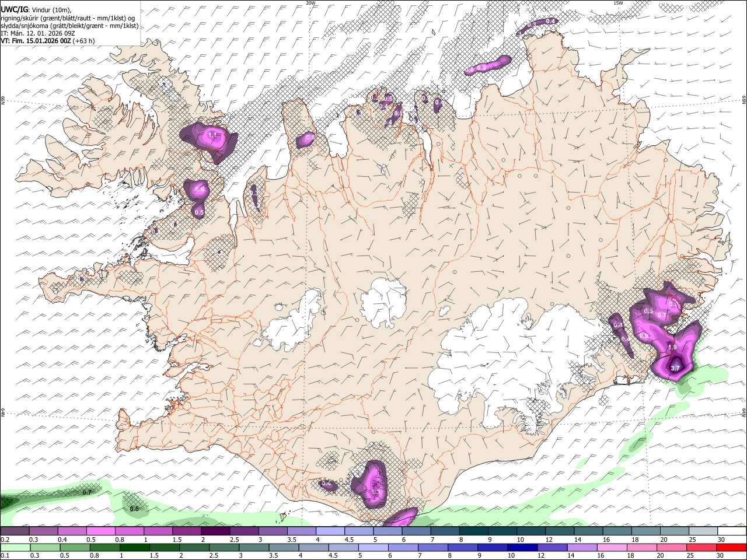The image size is (747, 560).
Task: Click the '25' label in lower legend row
Action: [x=690, y=555]
